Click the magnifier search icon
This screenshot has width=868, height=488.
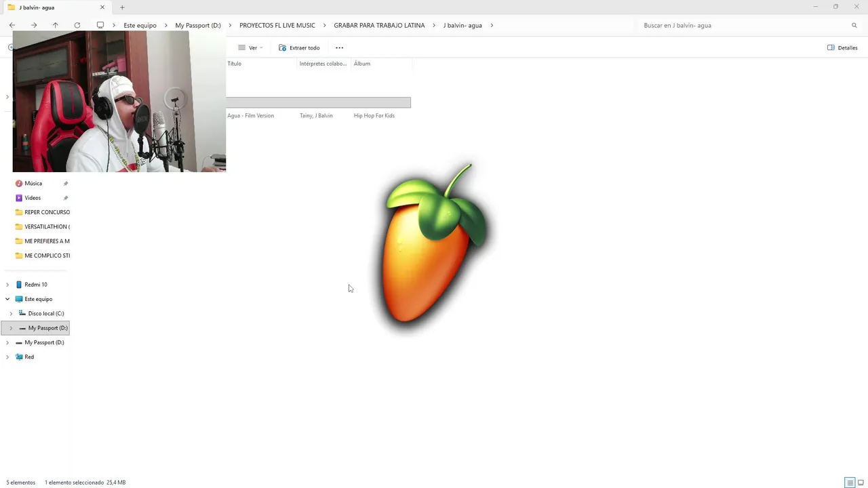854,25
